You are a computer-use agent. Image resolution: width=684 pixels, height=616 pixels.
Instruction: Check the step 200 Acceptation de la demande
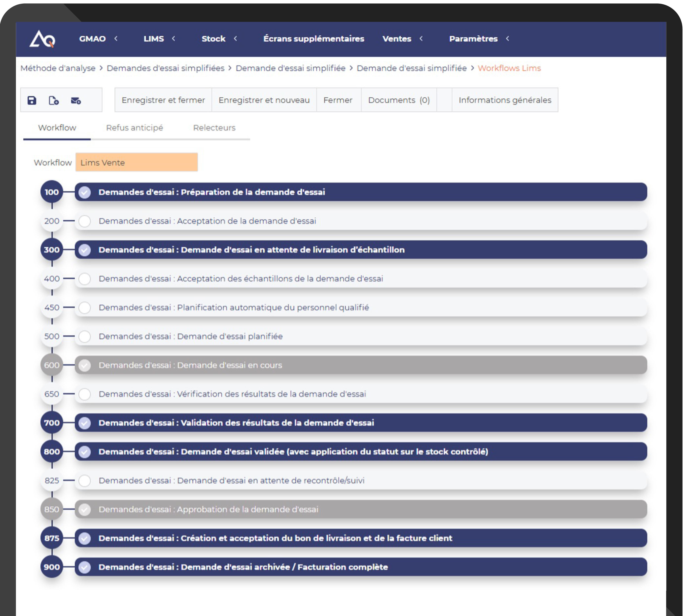[85, 221]
